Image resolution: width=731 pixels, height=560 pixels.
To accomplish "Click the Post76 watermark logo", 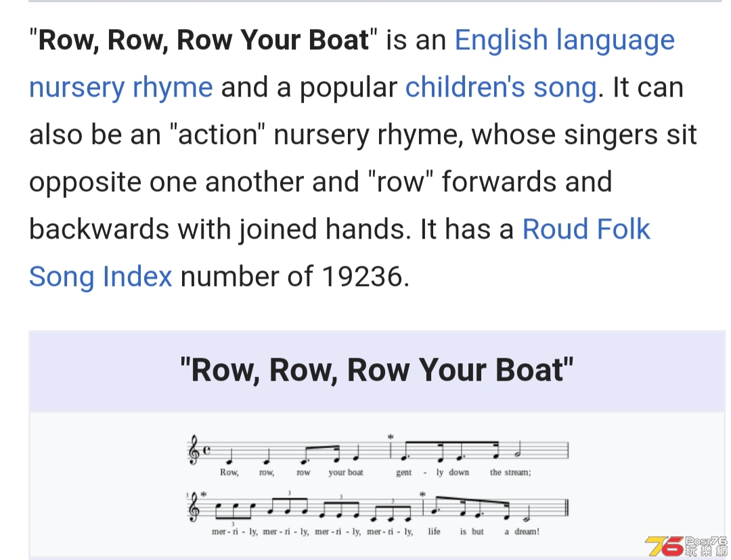I will pyautogui.click(x=686, y=546).
